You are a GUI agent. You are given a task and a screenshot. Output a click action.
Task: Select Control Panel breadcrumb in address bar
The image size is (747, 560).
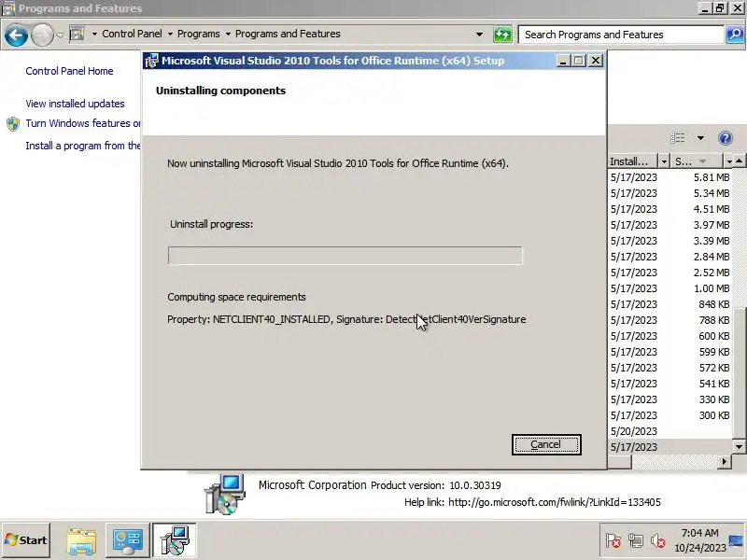point(132,34)
